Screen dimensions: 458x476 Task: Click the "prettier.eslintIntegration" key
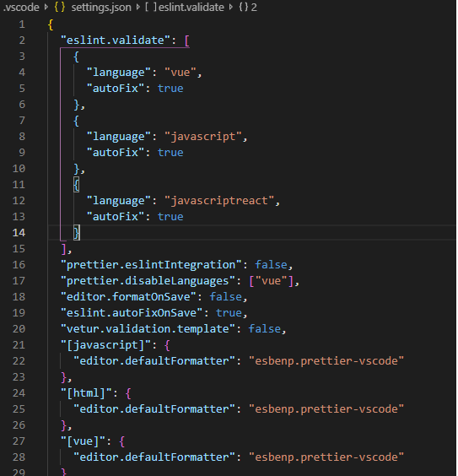pyautogui.click(x=151, y=265)
